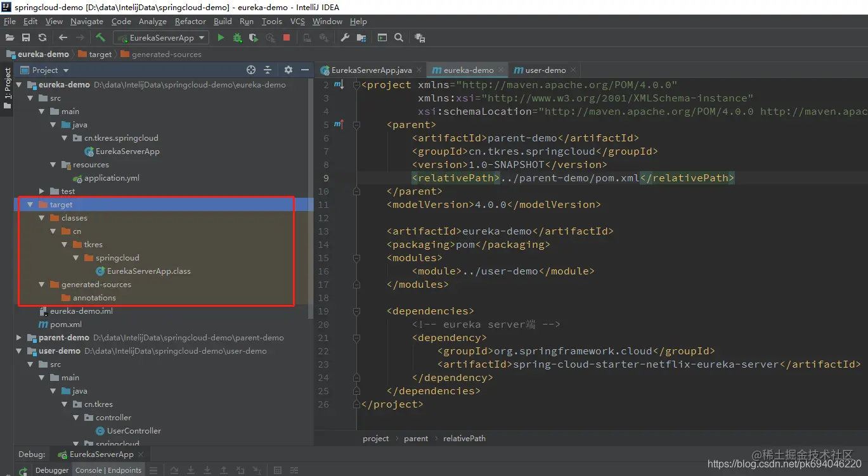Click target in navigation breadcrumb
This screenshot has width=868, height=476.
pyautogui.click(x=95, y=55)
